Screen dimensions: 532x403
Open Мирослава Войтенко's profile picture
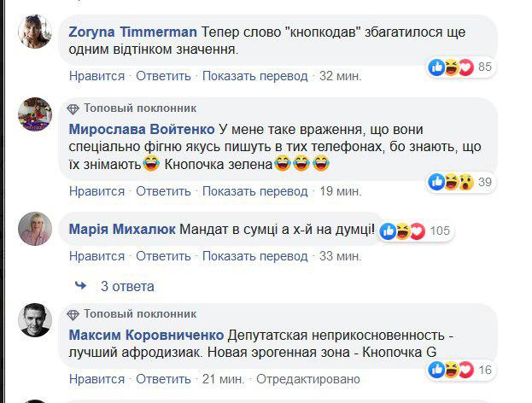(x=34, y=115)
